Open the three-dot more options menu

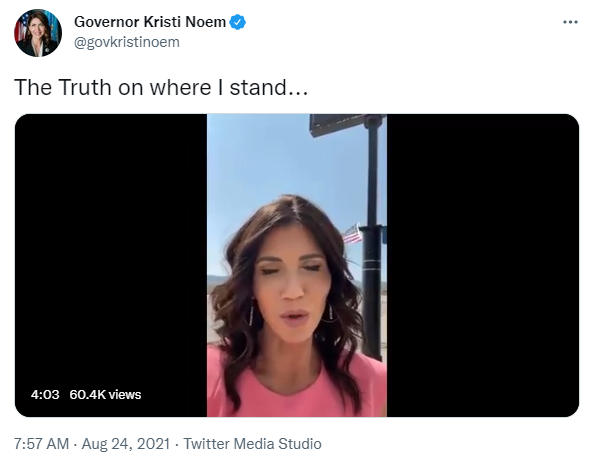click(570, 22)
